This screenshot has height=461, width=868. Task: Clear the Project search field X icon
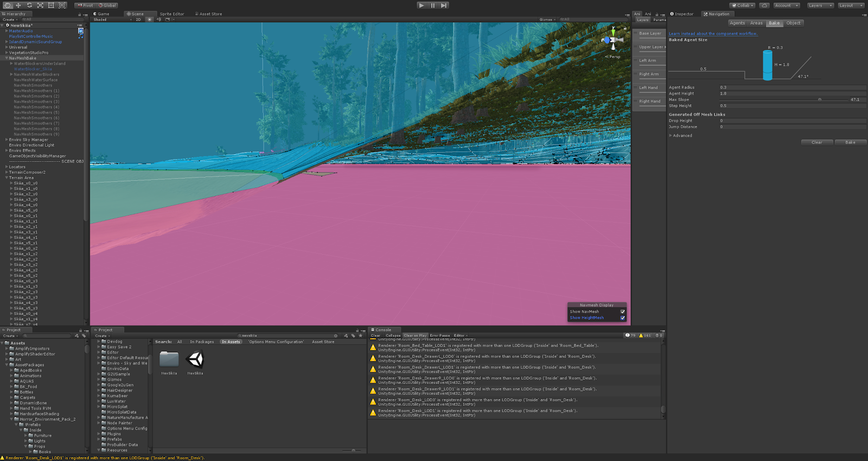(336, 336)
